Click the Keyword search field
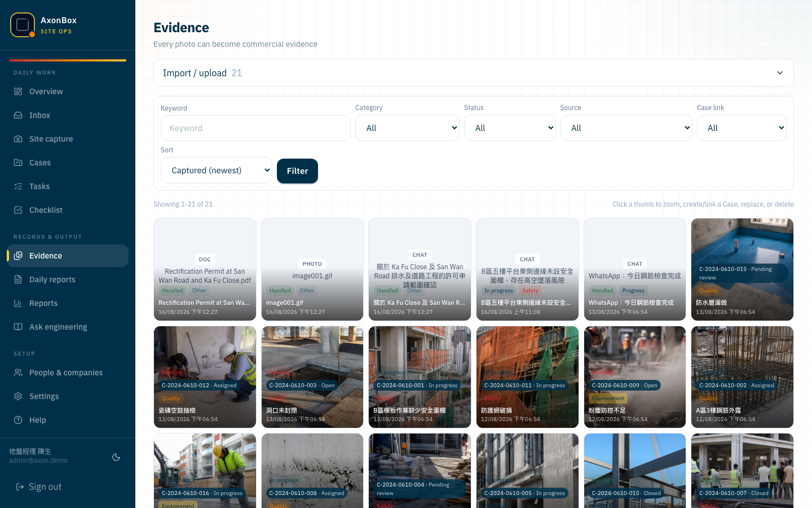812x508 pixels. coord(255,128)
